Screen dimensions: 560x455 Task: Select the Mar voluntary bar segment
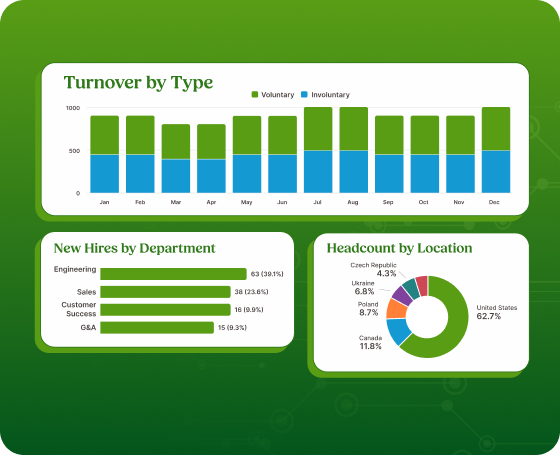tap(176, 141)
